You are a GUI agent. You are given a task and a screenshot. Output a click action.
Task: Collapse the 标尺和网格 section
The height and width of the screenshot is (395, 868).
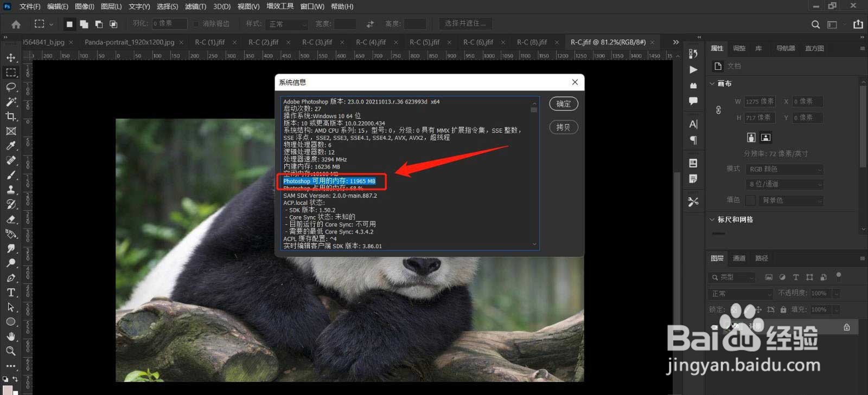tap(712, 219)
